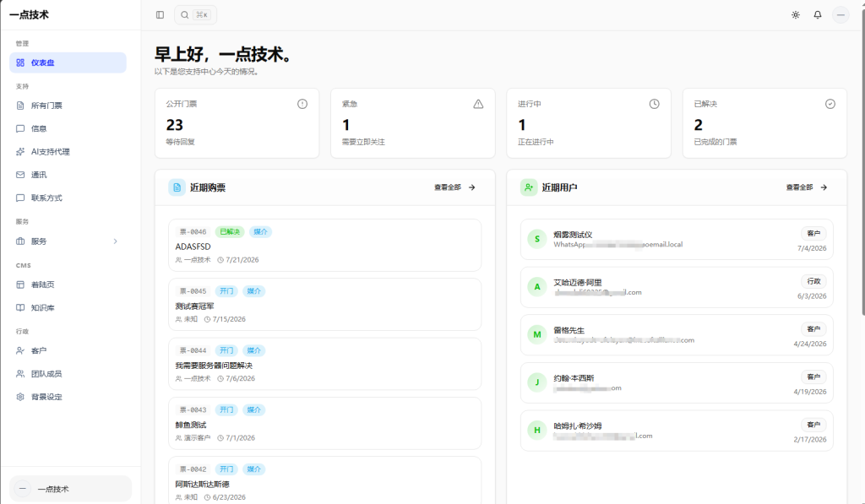The width and height of the screenshot is (865, 504).
Task: Click 媒介 badge on 票-0042
Action: coord(253,469)
